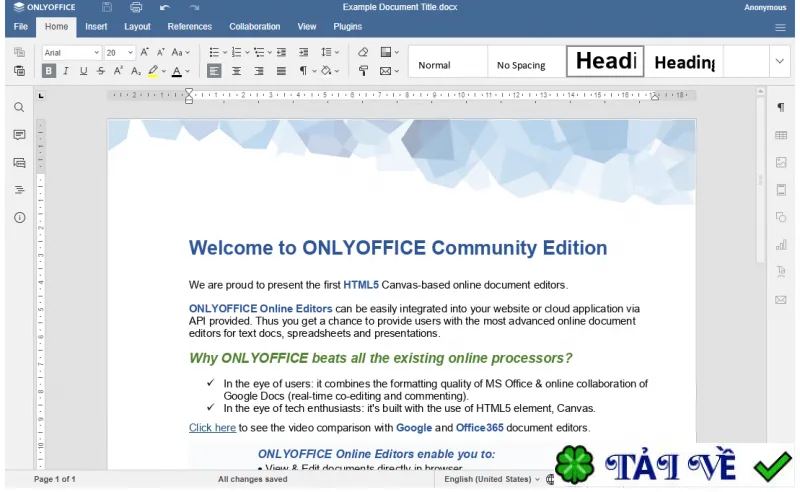Open the Collaboration tab
Screen dimensions: 800x492
(x=254, y=27)
